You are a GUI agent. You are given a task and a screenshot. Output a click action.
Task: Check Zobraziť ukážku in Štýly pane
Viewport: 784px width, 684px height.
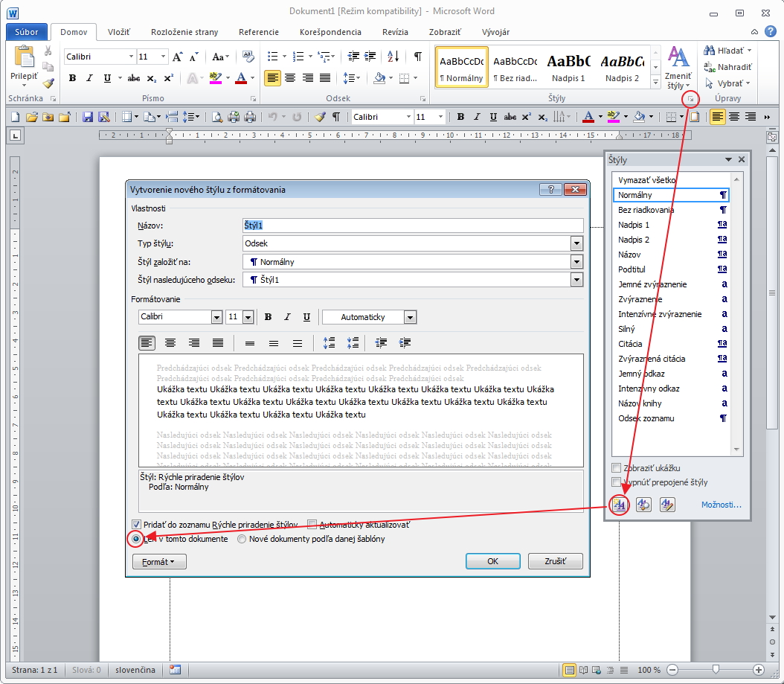[x=617, y=468]
